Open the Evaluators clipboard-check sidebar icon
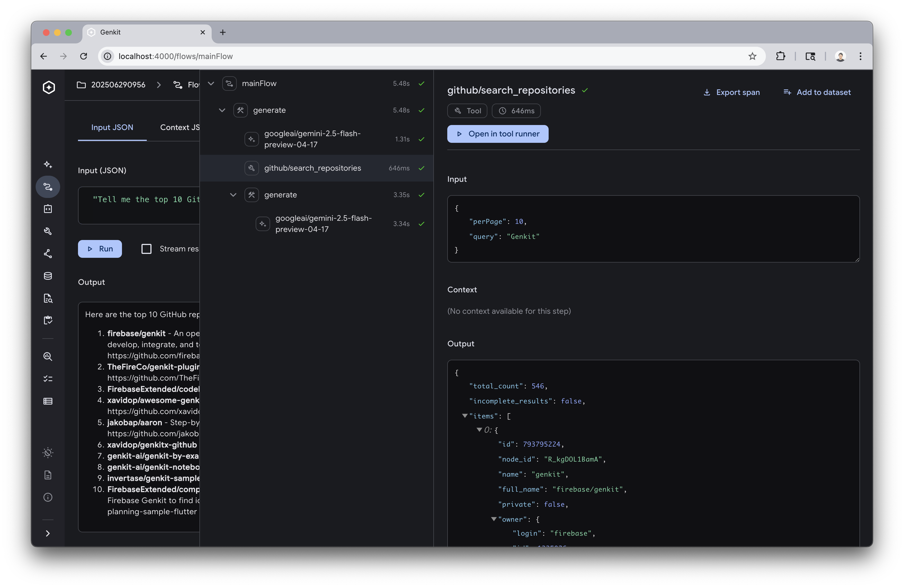 click(x=48, y=320)
